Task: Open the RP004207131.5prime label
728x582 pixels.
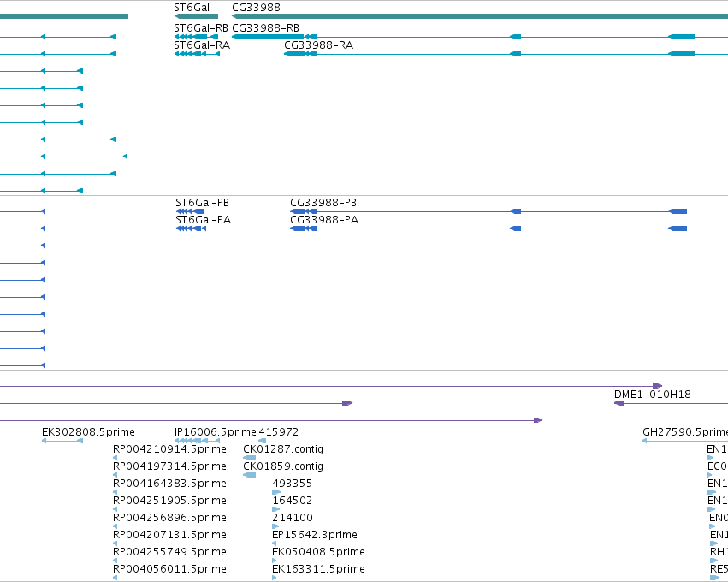Action: point(169,535)
